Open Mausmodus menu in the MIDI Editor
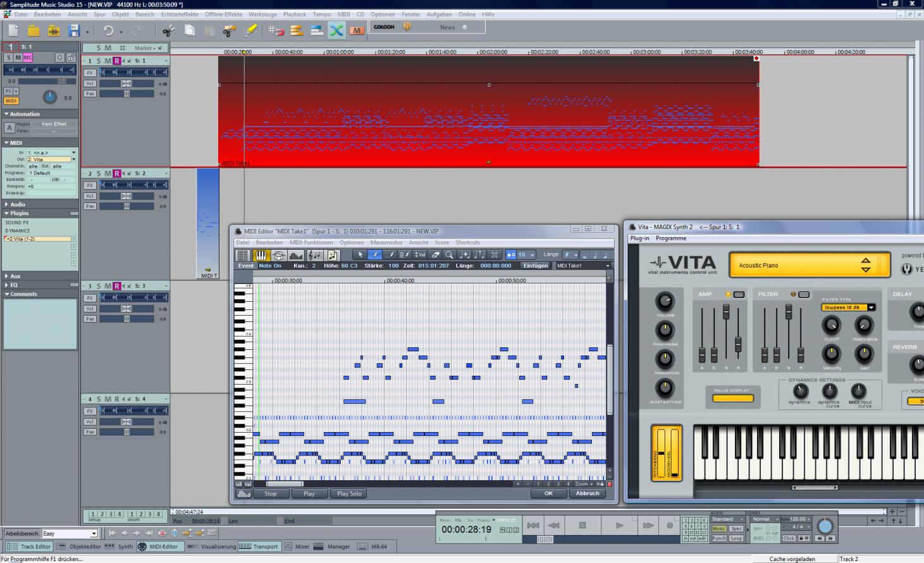 click(x=386, y=242)
